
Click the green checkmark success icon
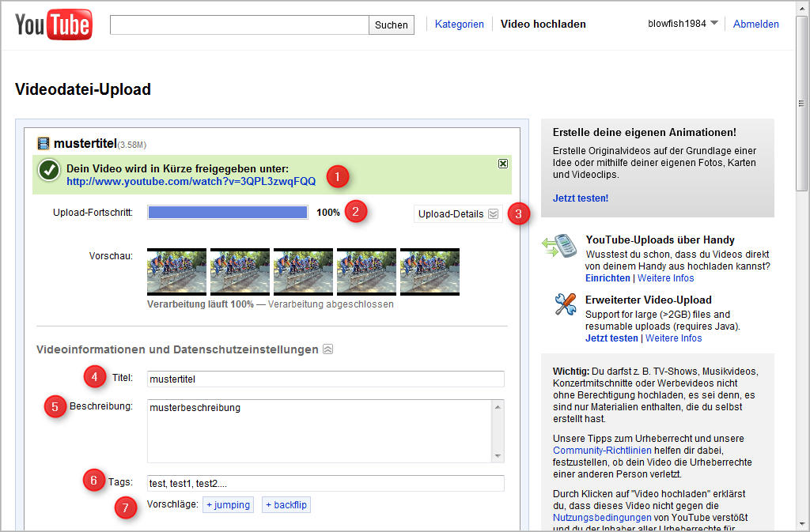(x=49, y=170)
